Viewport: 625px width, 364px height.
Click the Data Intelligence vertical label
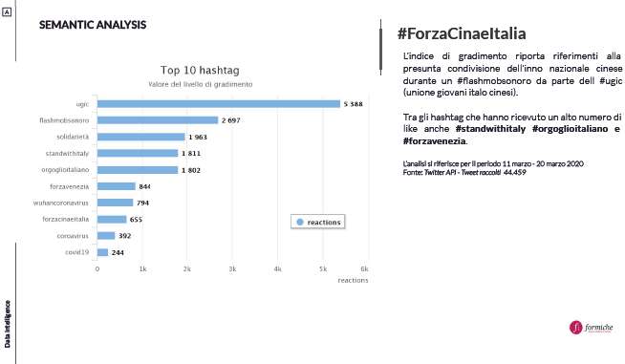coord(8,324)
